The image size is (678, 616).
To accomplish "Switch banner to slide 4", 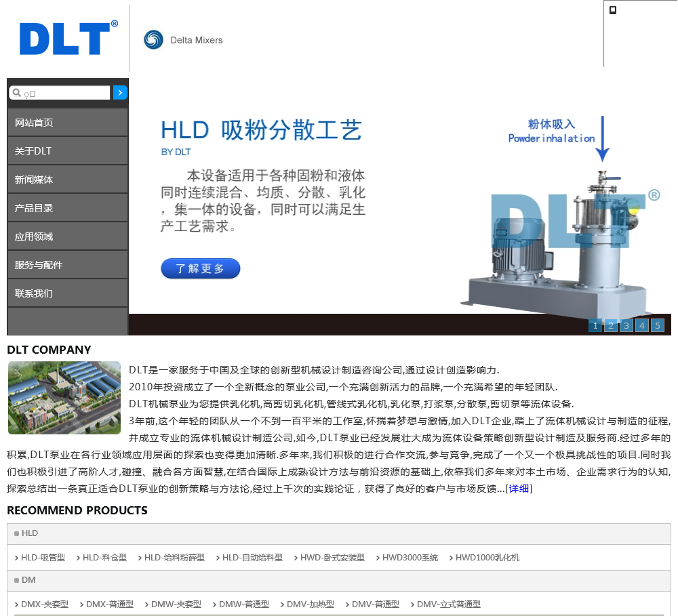I will point(642,325).
